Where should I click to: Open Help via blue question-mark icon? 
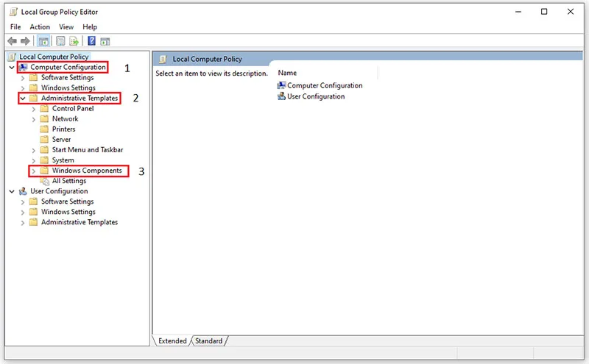tap(91, 41)
